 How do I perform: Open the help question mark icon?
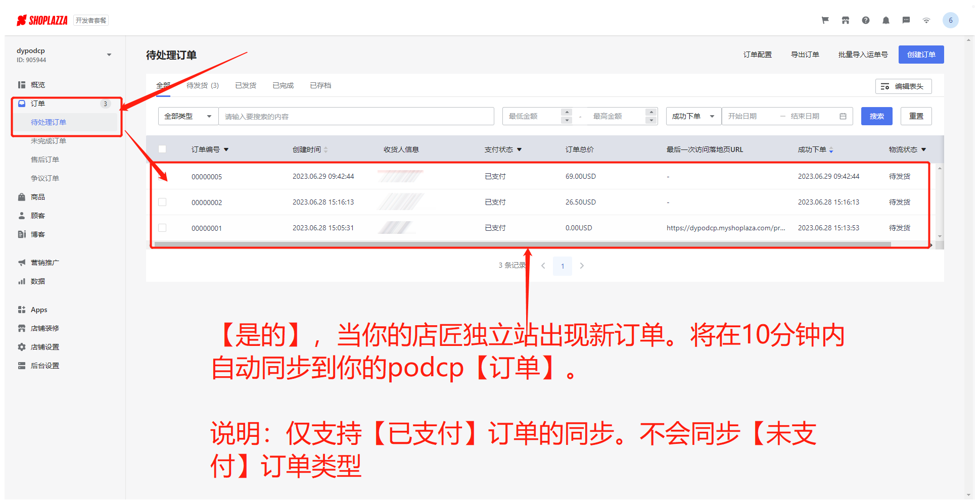click(866, 20)
